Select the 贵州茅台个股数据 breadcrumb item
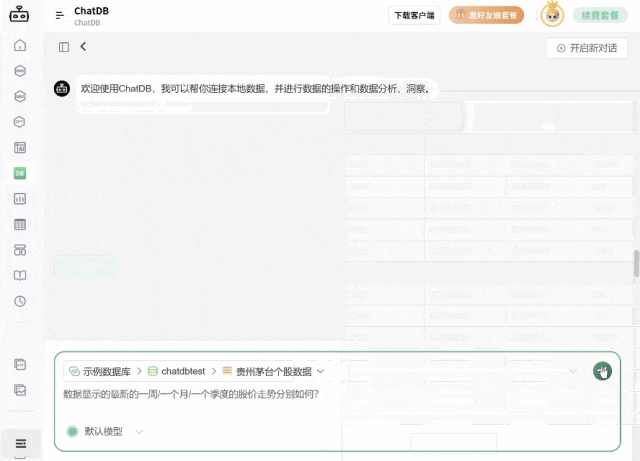The image size is (640, 461). point(267,371)
